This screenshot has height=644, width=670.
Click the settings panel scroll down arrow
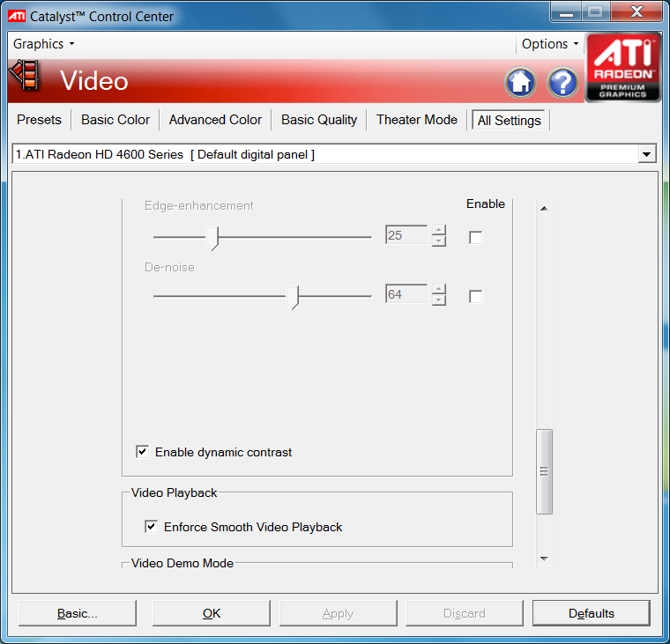coord(544,559)
